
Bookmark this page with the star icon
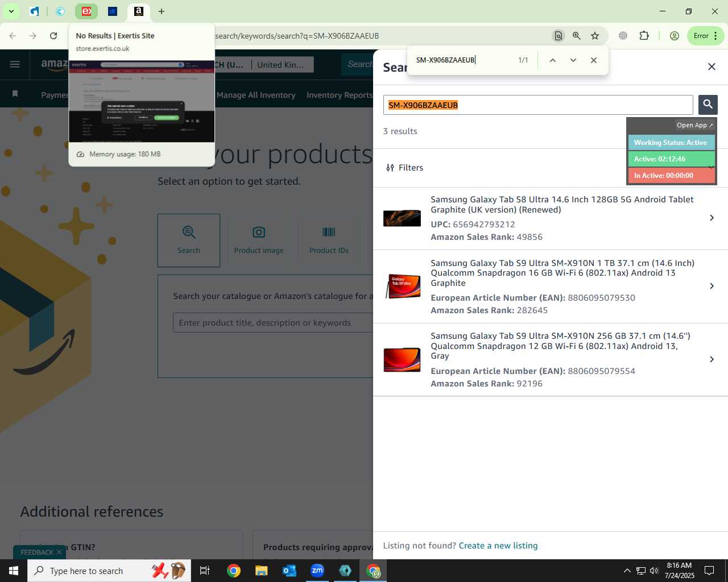(x=595, y=36)
